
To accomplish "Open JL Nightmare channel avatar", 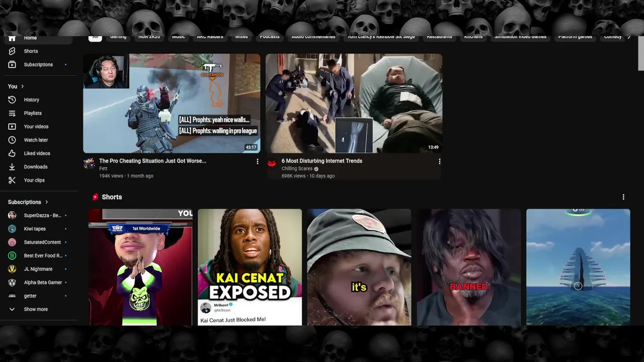I will click(12, 269).
